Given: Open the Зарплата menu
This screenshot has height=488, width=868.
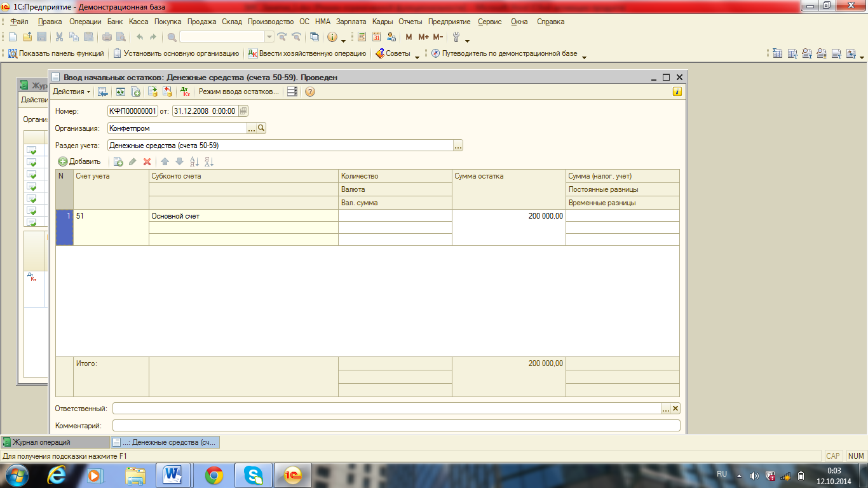Looking at the screenshot, I should coord(351,22).
